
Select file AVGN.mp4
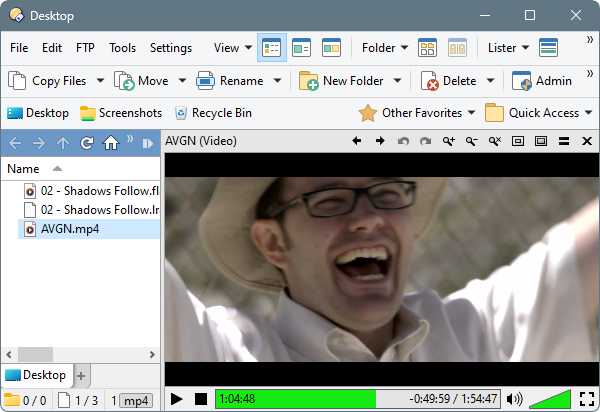89,229
